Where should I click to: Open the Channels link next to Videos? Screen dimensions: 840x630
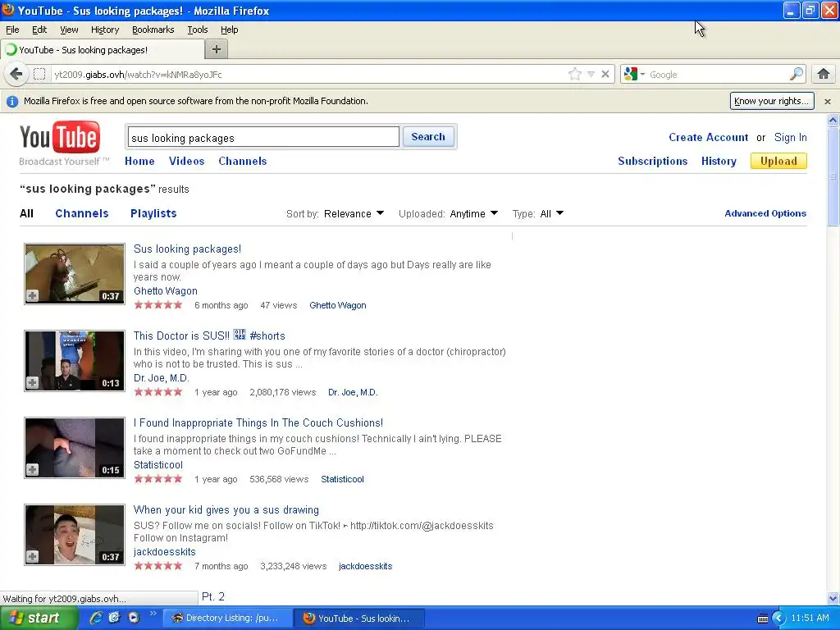242,161
